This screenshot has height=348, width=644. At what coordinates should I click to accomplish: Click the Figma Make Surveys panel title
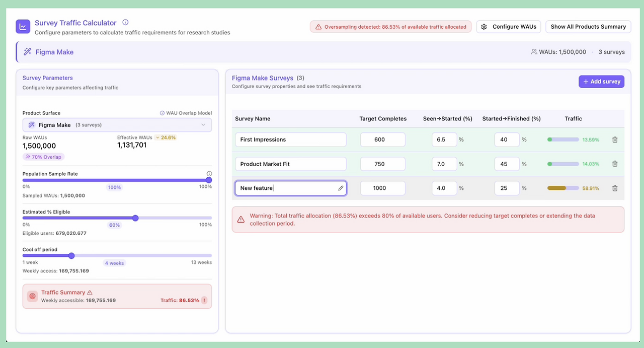(263, 78)
